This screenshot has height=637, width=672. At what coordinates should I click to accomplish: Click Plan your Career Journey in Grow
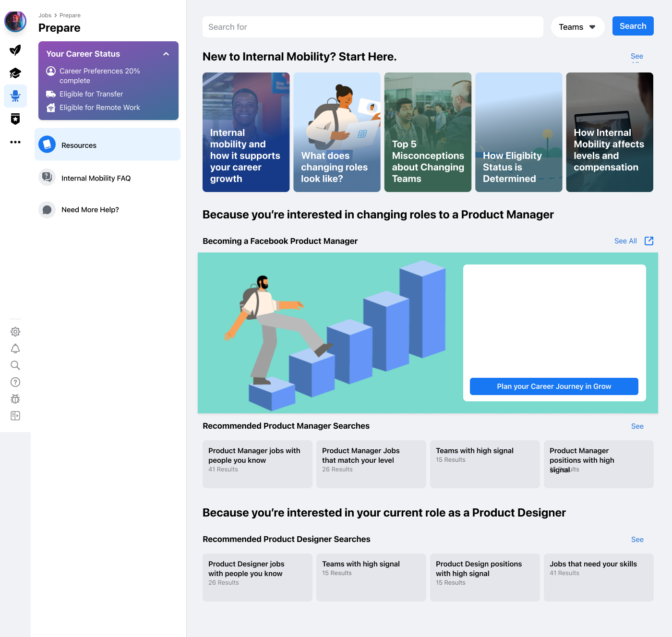pyautogui.click(x=553, y=386)
